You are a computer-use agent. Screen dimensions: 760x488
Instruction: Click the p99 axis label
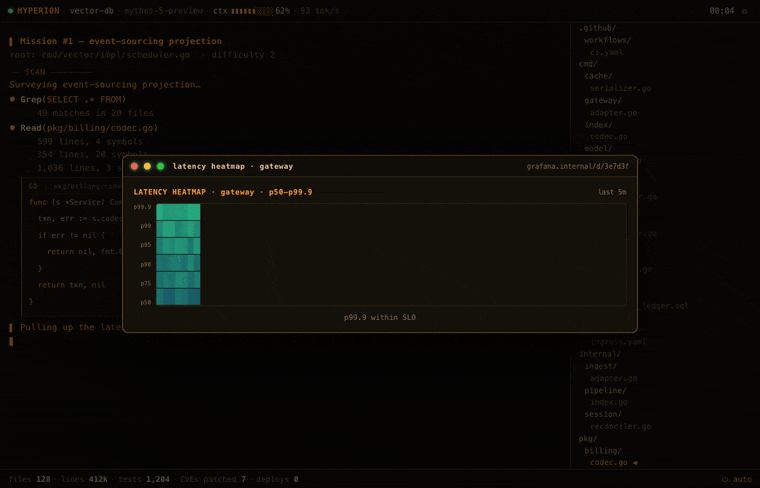coord(145,226)
